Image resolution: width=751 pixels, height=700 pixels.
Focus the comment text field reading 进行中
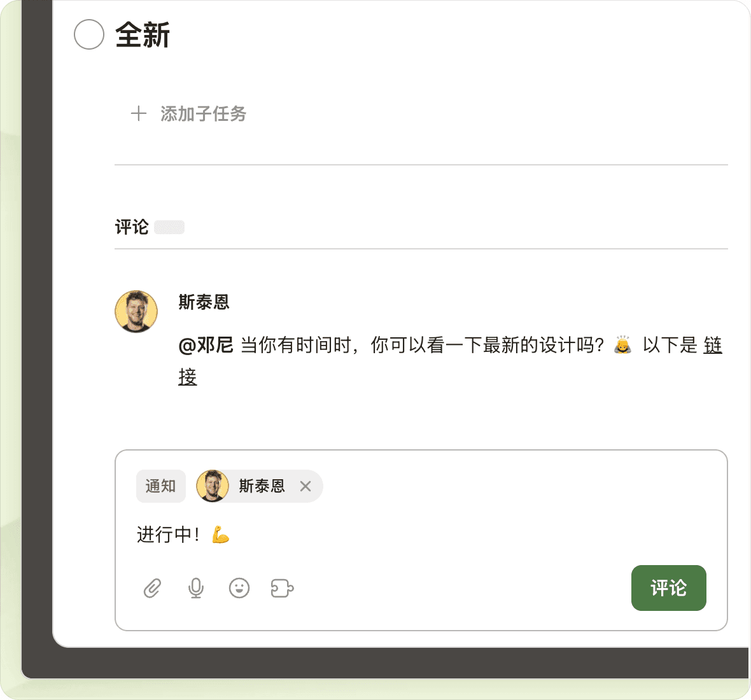tap(382, 535)
